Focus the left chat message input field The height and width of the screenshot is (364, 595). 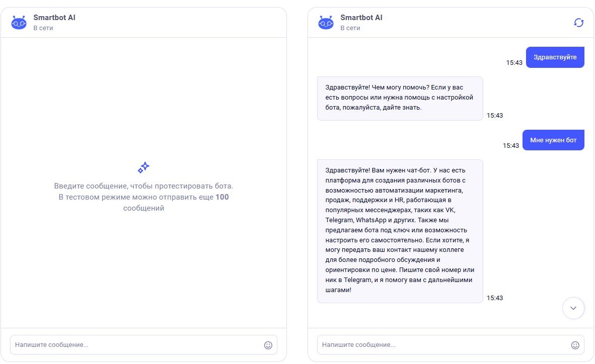[136, 345]
